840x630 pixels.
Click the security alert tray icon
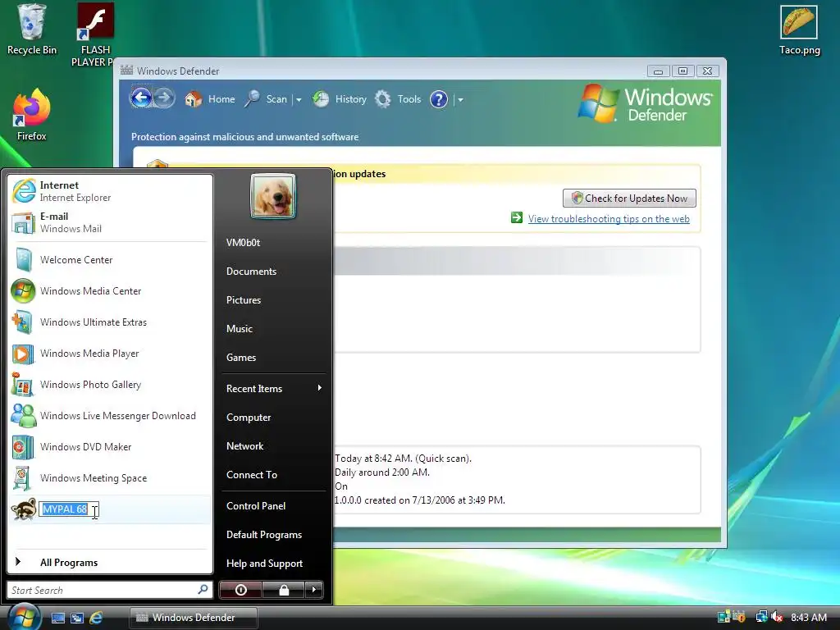pos(740,617)
